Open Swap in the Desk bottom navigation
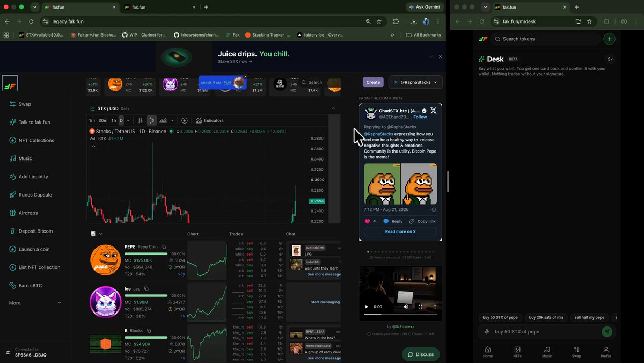This screenshot has width=644, height=363. pyautogui.click(x=576, y=352)
